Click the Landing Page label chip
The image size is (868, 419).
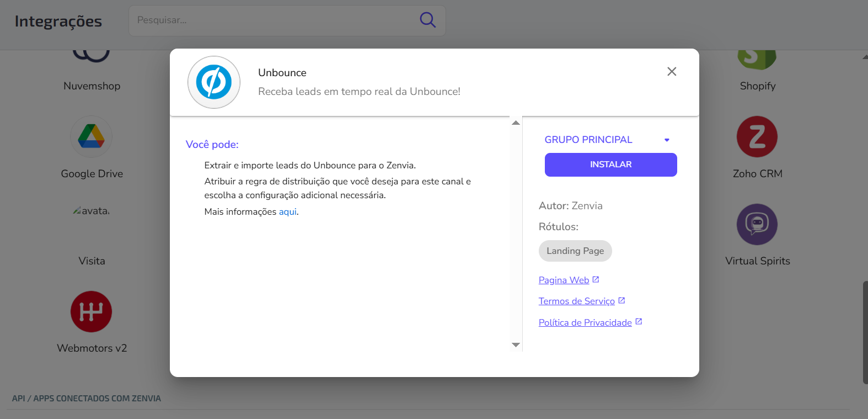(x=575, y=251)
